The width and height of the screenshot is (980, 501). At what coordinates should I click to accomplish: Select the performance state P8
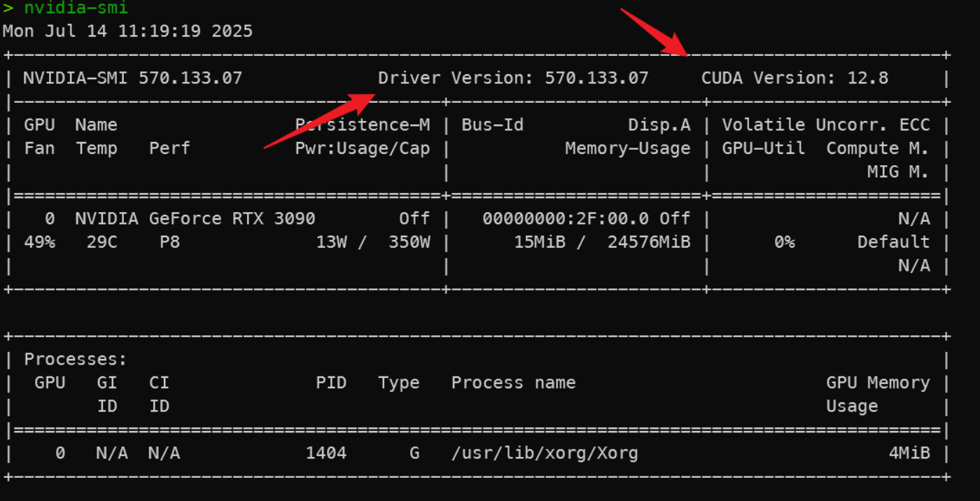pos(169,242)
